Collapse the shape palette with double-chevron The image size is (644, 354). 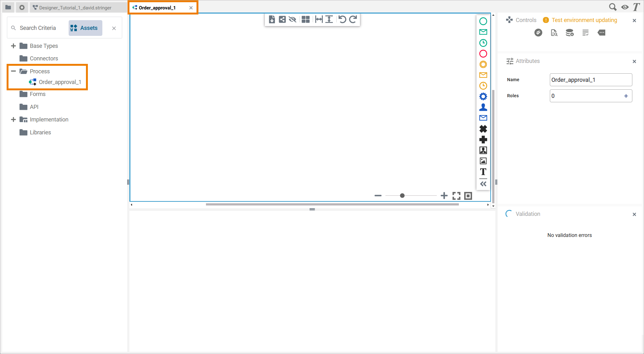pyautogui.click(x=483, y=183)
